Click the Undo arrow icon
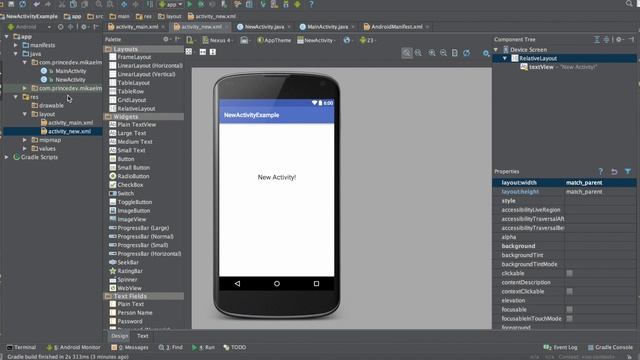Screen dimensions: 640x360 37,4
